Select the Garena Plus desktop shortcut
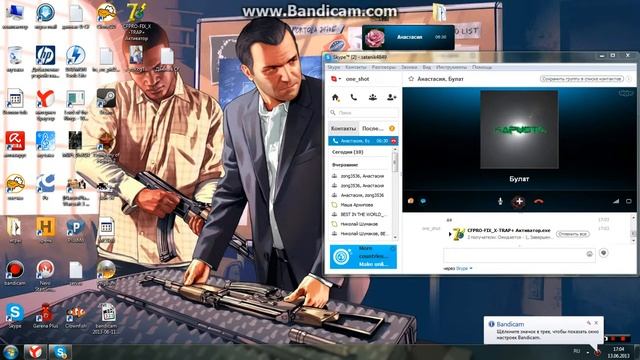This screenshot has height=360, width=640. (45, 316)
